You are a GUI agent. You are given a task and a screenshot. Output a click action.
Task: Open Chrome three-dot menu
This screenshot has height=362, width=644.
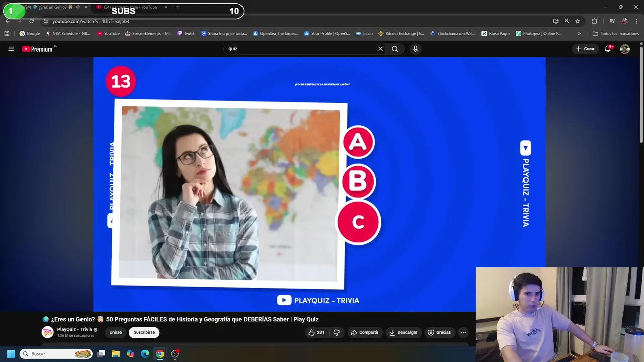point(636,21)
